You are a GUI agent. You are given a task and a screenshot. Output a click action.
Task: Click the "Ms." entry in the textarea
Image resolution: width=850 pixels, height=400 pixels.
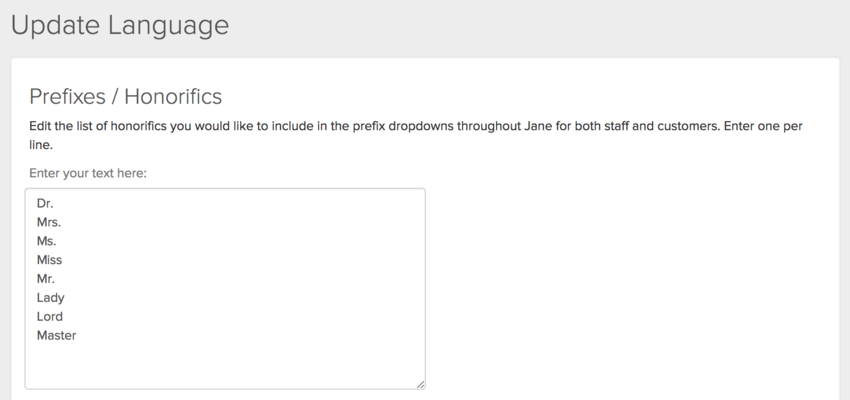47,241
